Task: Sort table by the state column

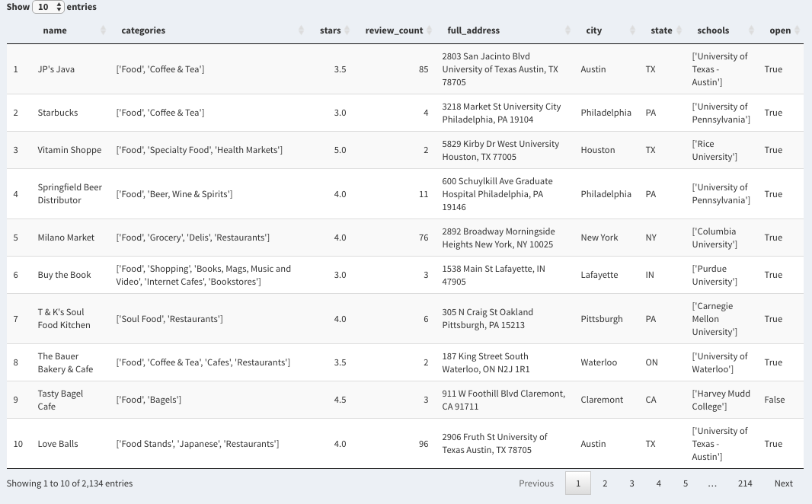Action: [x=663, y=30]
